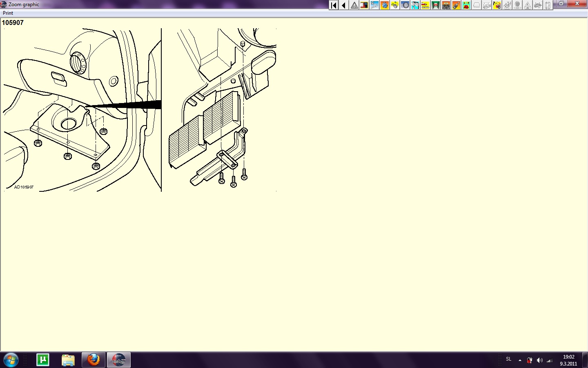Viewport: 588px width, 368px height.
Task: Open the warning triangle icon
Action: [354, 5]
